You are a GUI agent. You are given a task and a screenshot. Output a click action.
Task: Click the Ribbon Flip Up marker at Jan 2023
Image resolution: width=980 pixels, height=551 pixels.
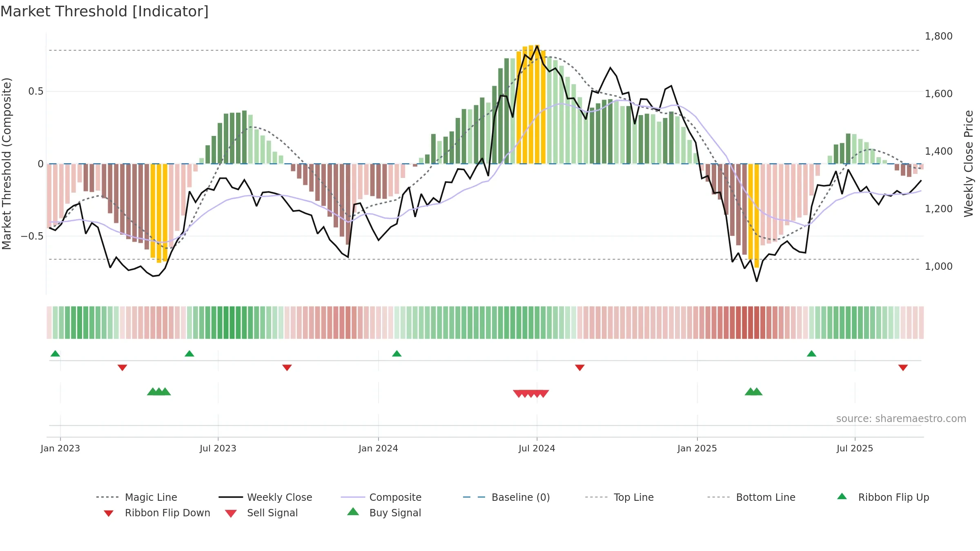coord(55,353)
